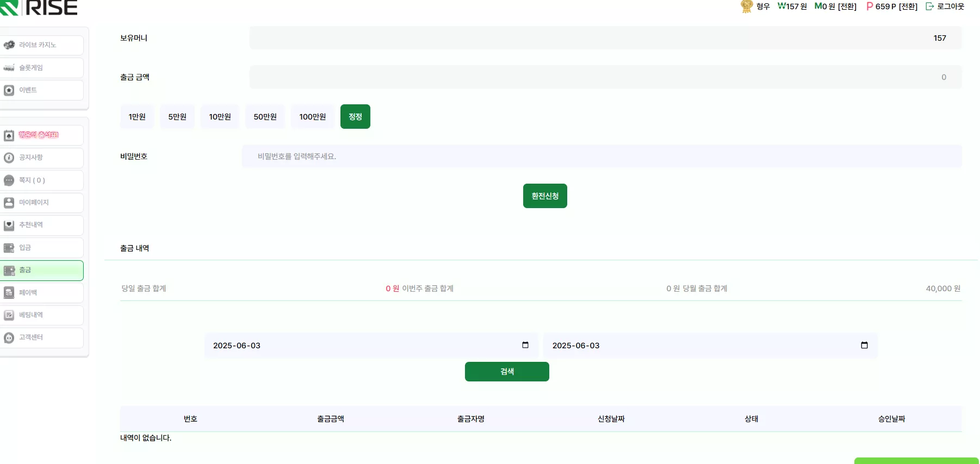Click the 보유머니 field showing 157
The image size is (980, 464).
pos(605,38)
